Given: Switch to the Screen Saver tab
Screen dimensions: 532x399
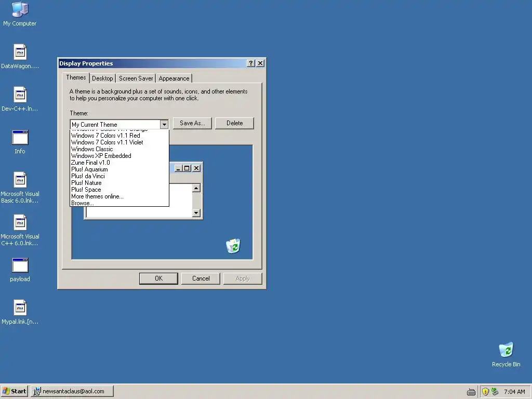Looking at the screenshot, I should point(136,78).
